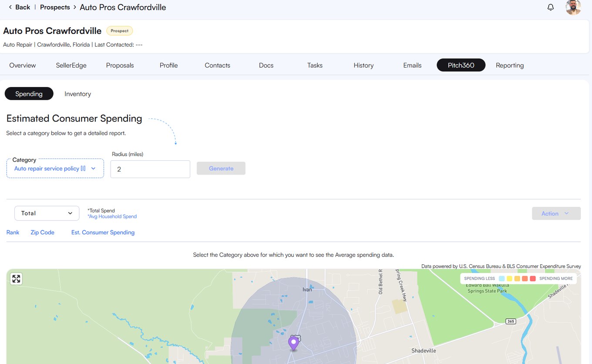Sort by Est. Consumer Spending header

(x=103, y=233)
